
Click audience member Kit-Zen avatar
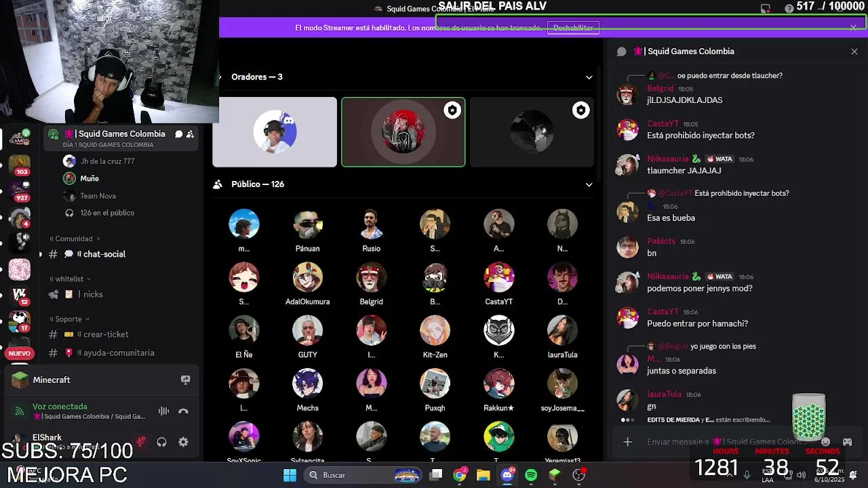435,330
